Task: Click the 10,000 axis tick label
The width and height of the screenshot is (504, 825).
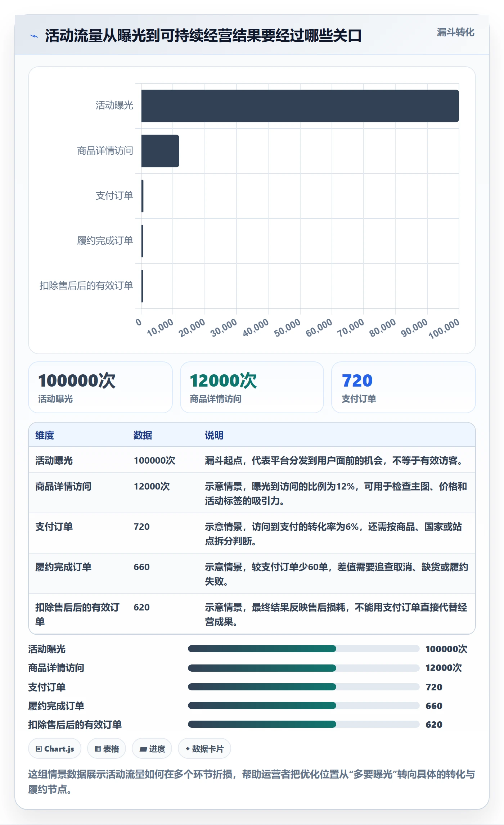Action: [160, 328]
